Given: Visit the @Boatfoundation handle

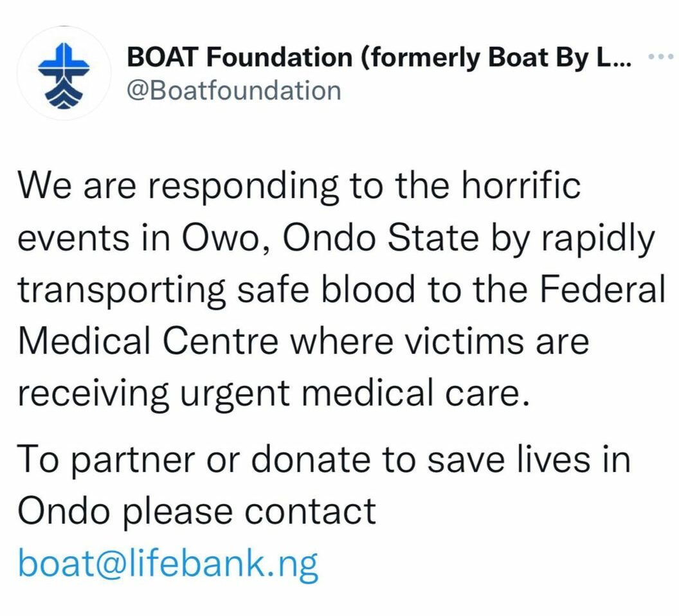Looking at the screenshot, I should click(234, 91).
